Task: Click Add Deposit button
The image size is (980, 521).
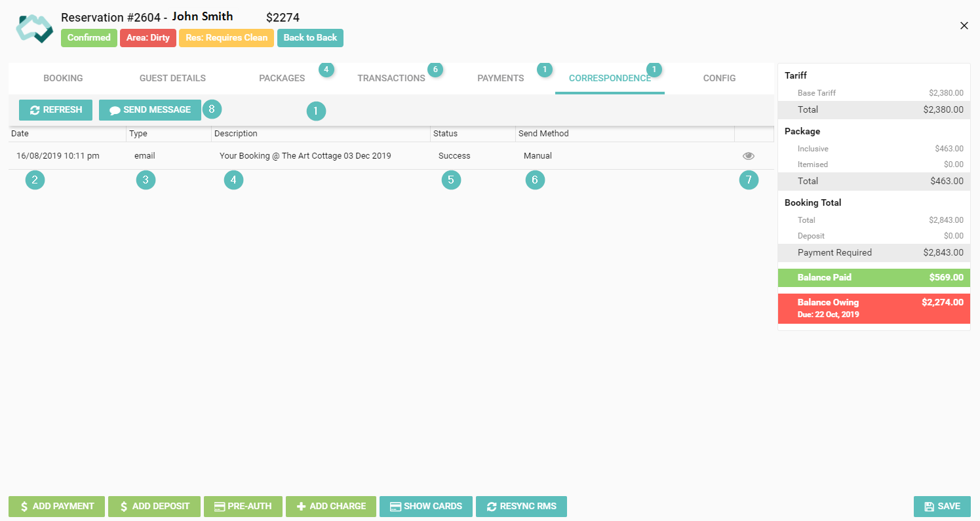Action: point(154,507)
